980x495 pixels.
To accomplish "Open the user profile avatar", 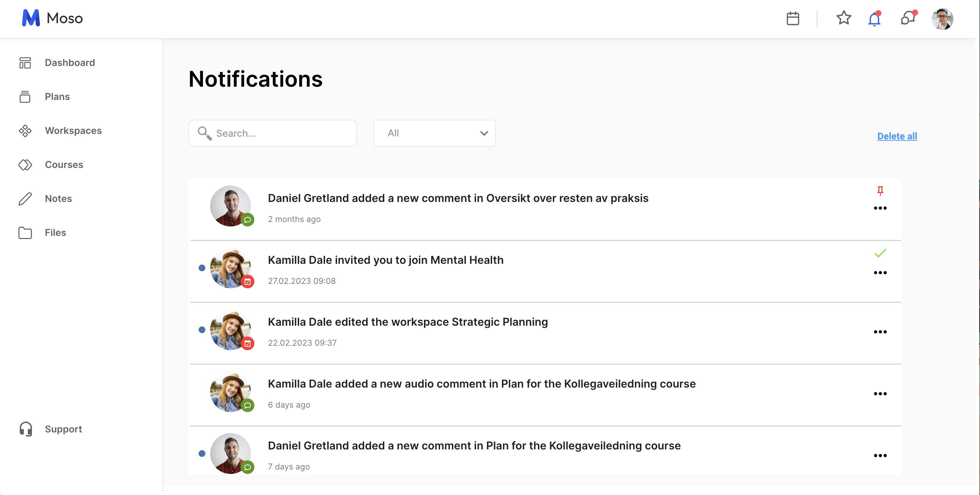I will pyautogui.click(x=942, y=19).
